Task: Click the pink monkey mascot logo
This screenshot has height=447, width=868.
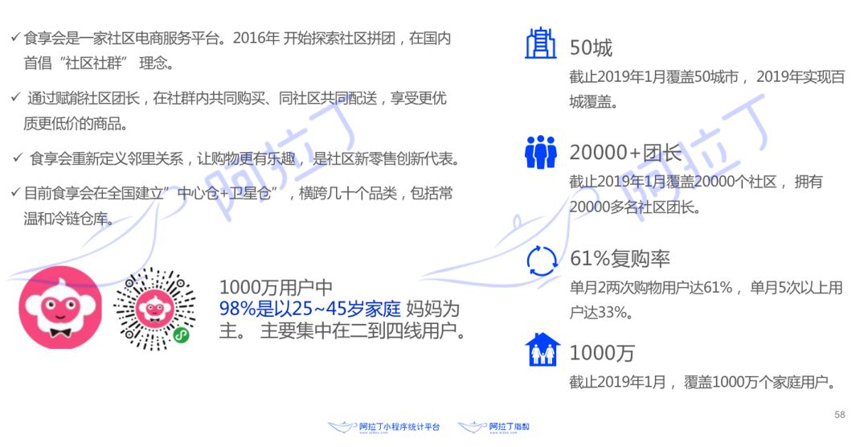Action: tap(60, 307)
